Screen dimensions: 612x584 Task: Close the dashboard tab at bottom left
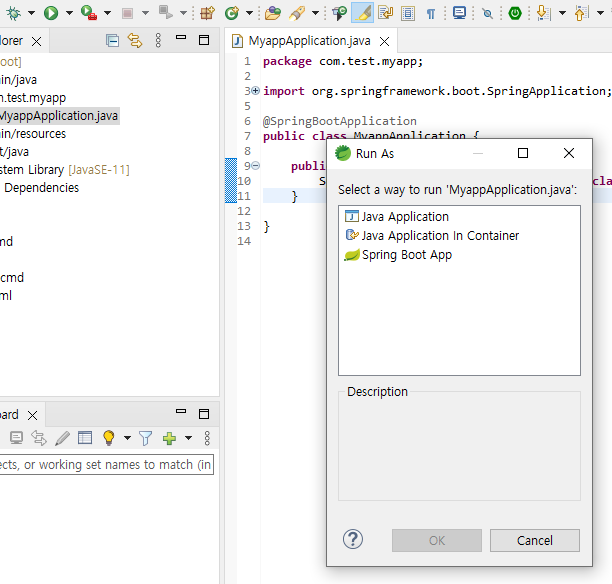coord(32,415)
